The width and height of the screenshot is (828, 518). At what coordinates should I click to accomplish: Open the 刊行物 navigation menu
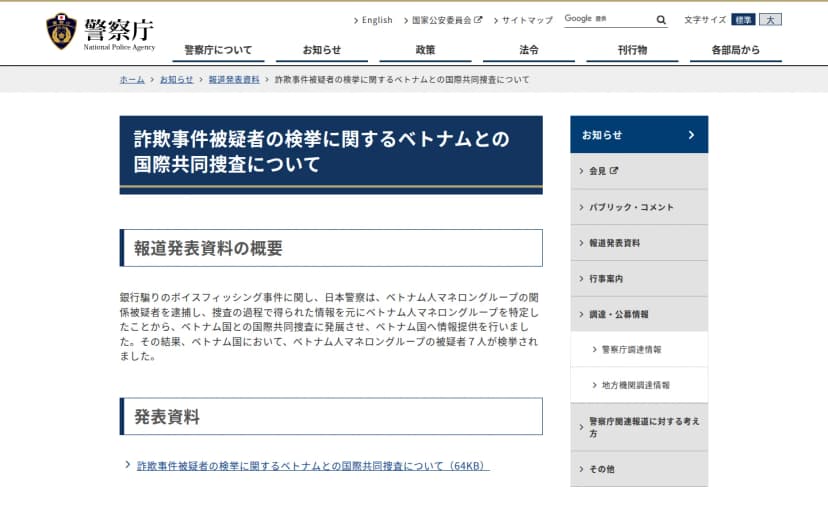(632, 50)
